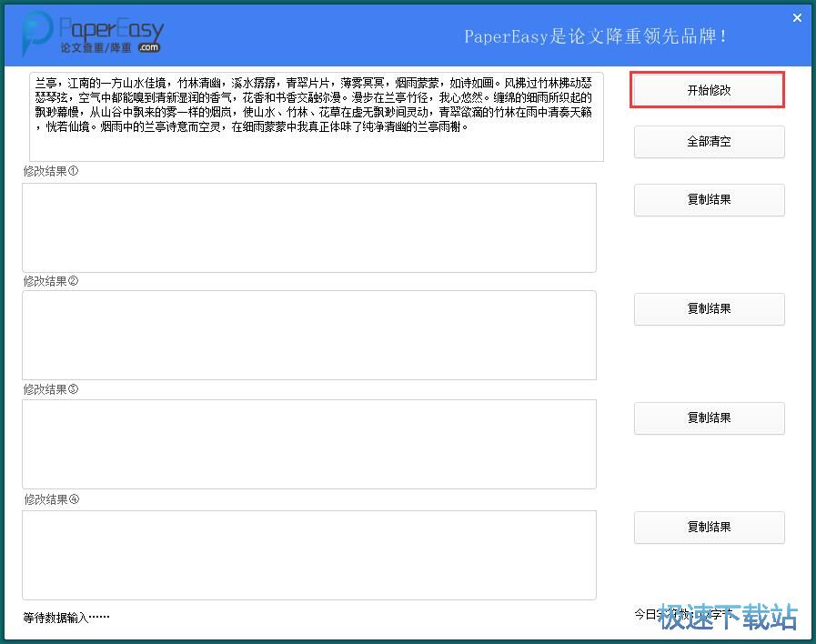Copy the first result with top 复制结果 button
Screen dimensions: 816x644
pyautogui.click(x=709, y=200)
